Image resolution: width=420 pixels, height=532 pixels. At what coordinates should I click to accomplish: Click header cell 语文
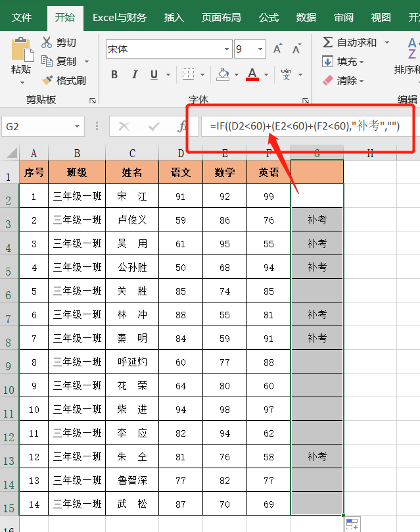[x=181, y=172]
